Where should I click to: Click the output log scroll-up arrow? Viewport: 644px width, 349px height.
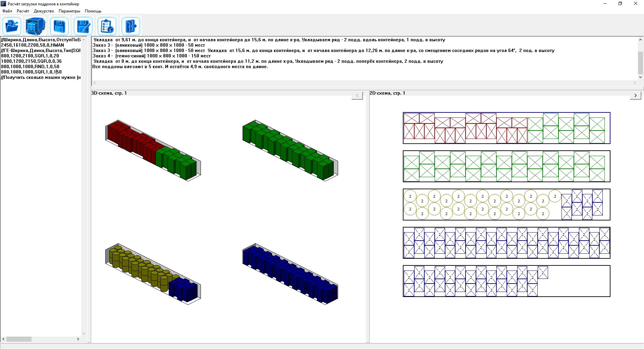[x=640, y=40]
